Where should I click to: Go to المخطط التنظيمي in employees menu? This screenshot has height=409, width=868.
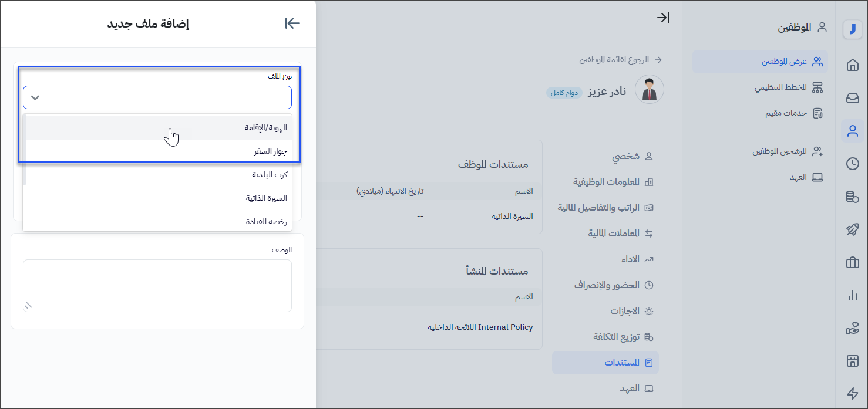point(780,87)
